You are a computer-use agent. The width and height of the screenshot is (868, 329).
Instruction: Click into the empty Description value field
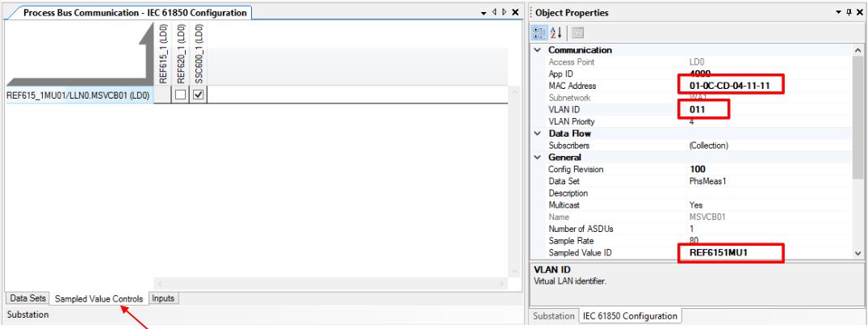(770, 193)
